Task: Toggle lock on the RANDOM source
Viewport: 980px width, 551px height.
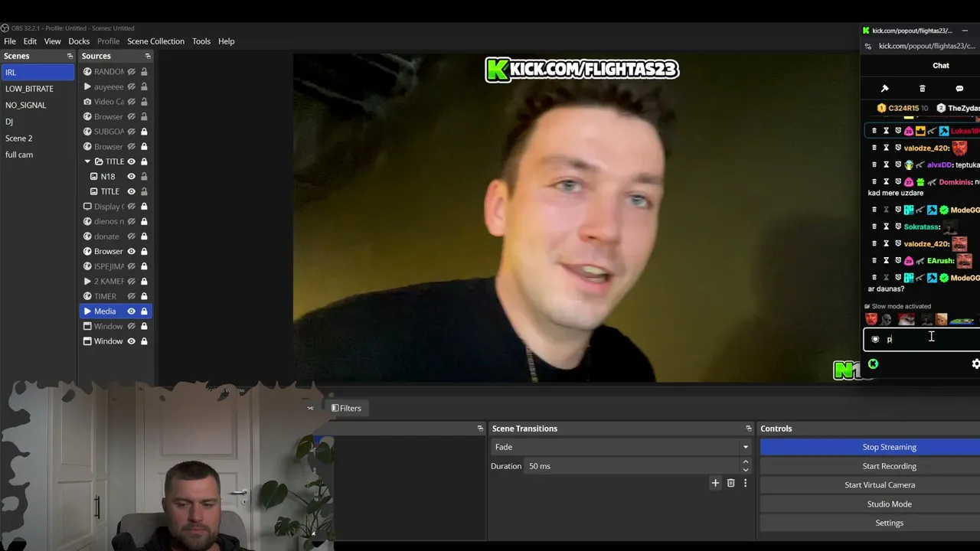Action: [144, 72]
